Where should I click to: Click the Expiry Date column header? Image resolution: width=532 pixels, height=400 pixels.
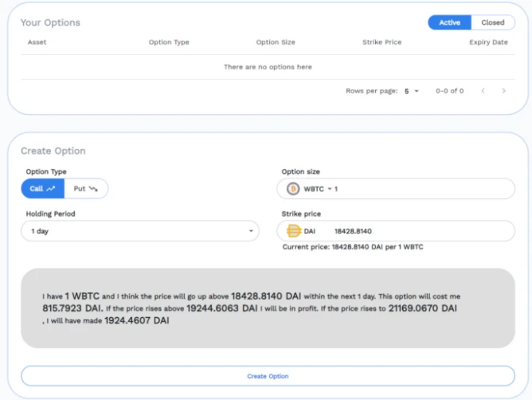(488, 42)
